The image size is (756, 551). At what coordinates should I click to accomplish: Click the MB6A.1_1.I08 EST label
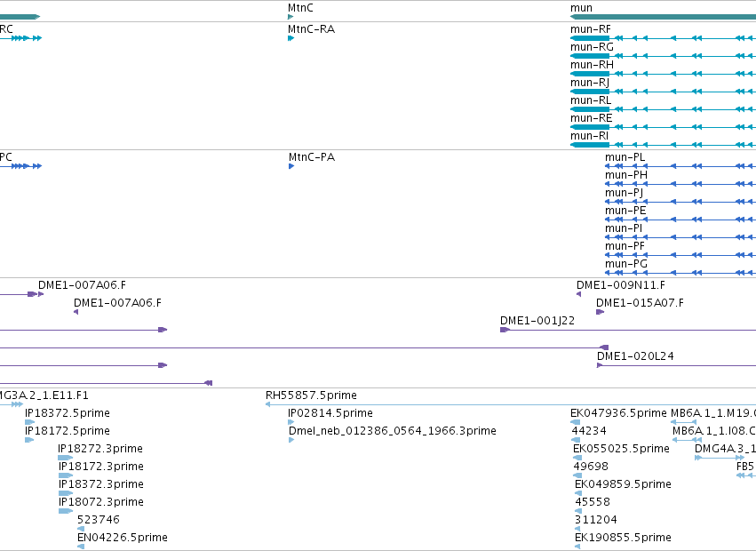714,431
